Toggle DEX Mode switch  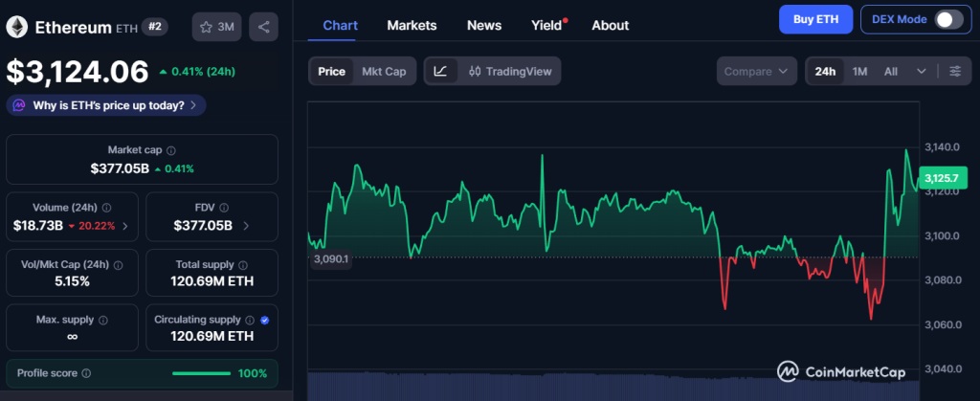[948, 19]
